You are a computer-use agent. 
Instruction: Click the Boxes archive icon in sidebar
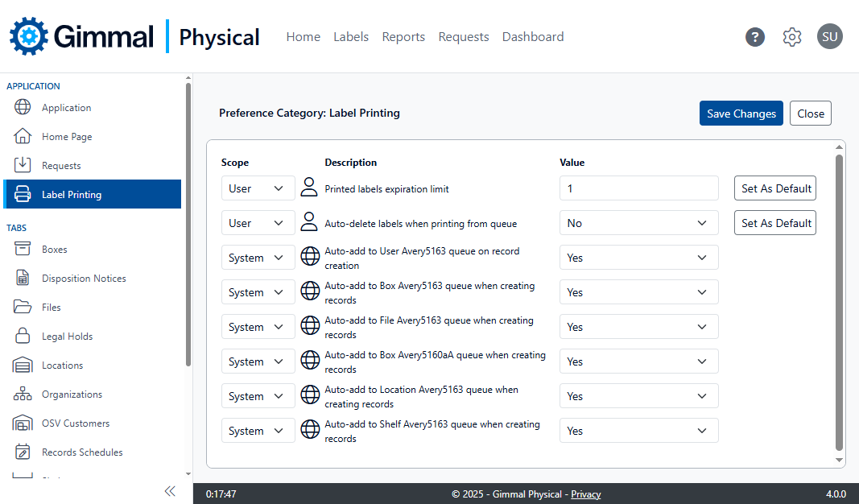pos(23,250)
